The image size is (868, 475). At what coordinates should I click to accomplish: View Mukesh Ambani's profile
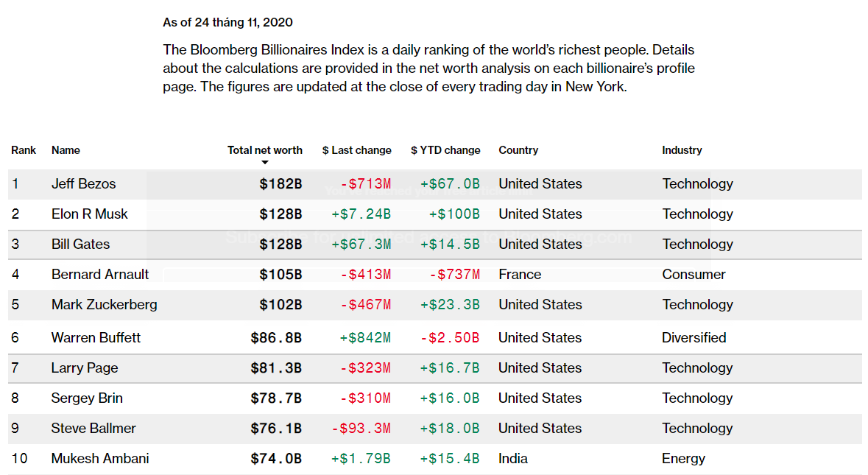click(x=100, y=459)
